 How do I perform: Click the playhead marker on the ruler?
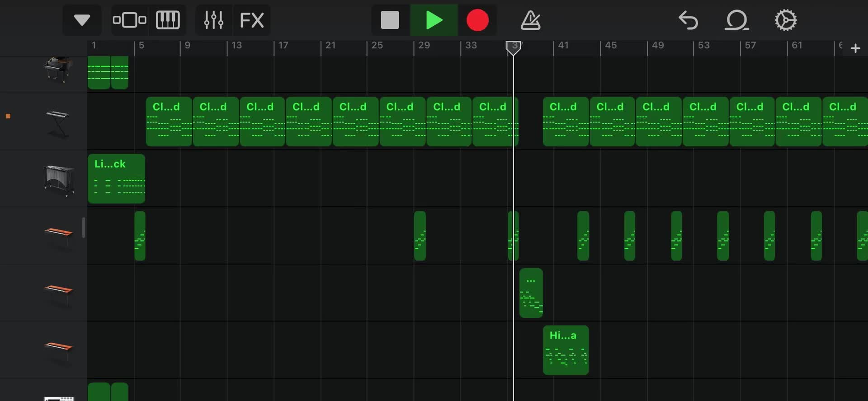tap(513, 48)
